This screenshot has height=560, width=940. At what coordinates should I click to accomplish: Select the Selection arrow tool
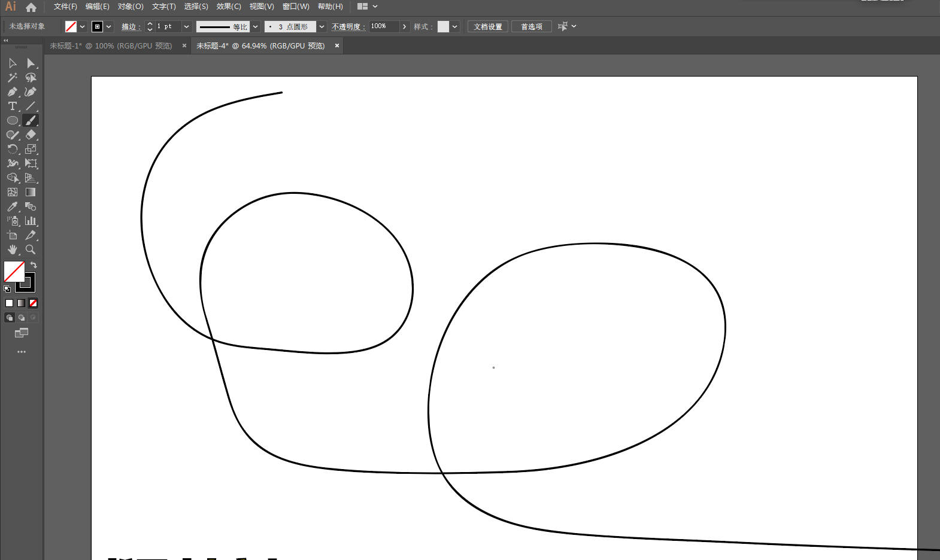click(x=12, y=63)
